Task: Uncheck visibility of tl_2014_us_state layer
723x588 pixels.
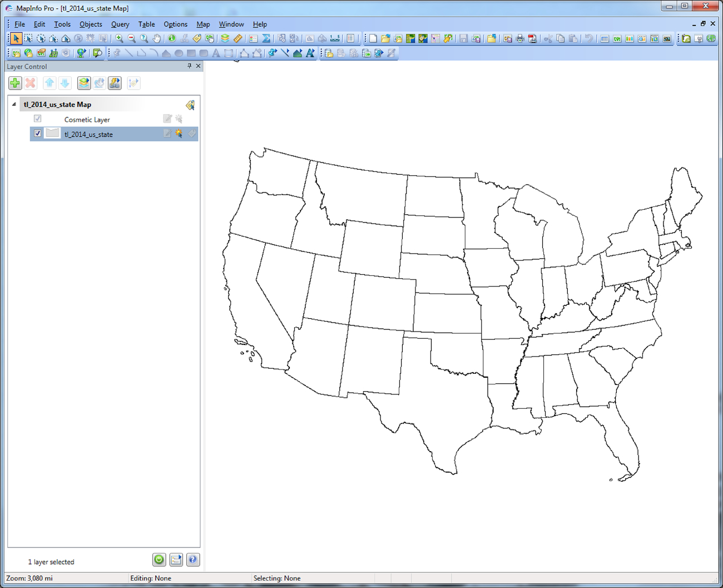Action: coord(37,134)
